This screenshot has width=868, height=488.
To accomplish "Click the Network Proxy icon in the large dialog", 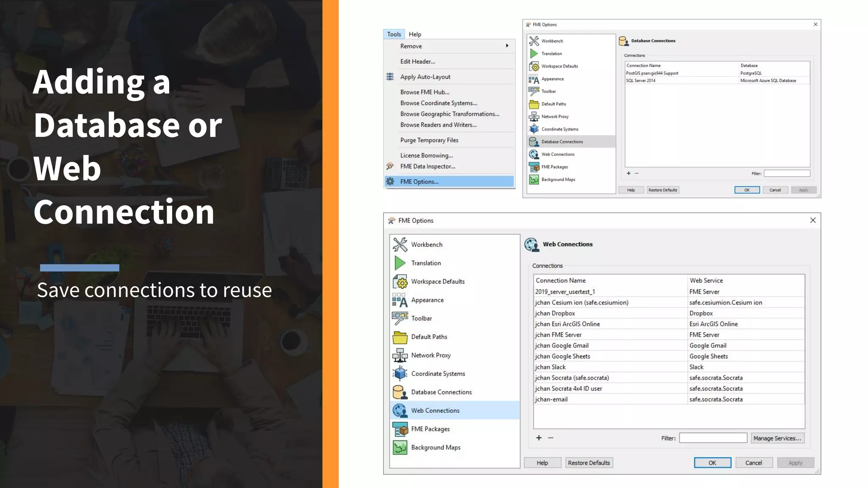I will 400,355.
